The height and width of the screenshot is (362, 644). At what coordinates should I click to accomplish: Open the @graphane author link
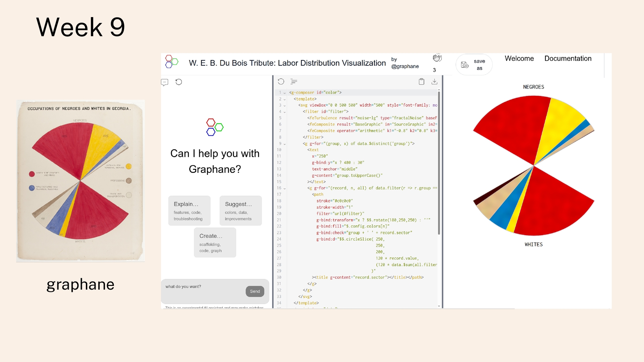click(405, 66)
